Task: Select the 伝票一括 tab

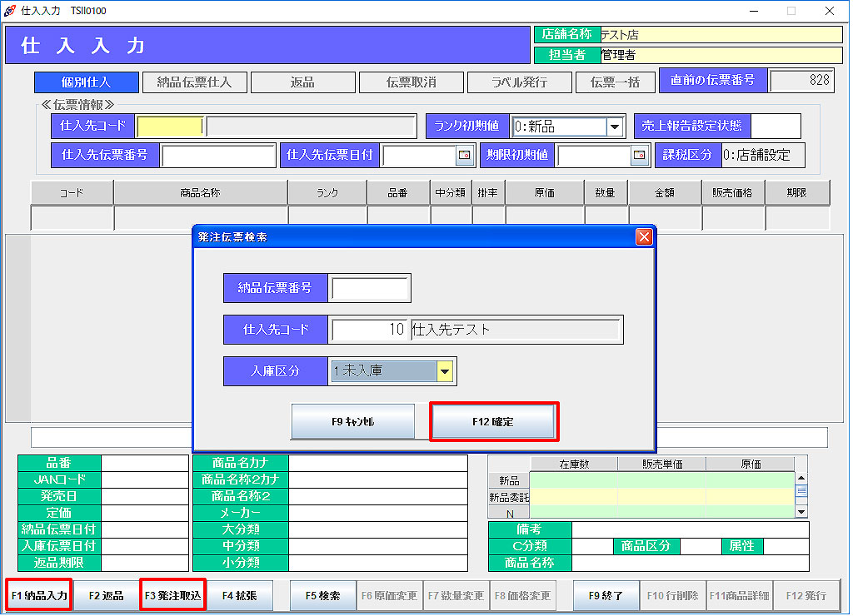Action: (x=615, y=82)
